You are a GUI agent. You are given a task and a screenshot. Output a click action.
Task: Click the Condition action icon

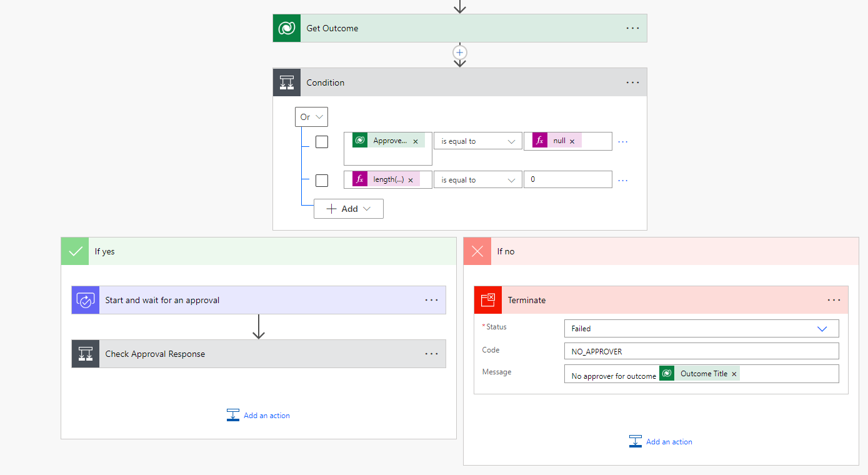point(287,82)
